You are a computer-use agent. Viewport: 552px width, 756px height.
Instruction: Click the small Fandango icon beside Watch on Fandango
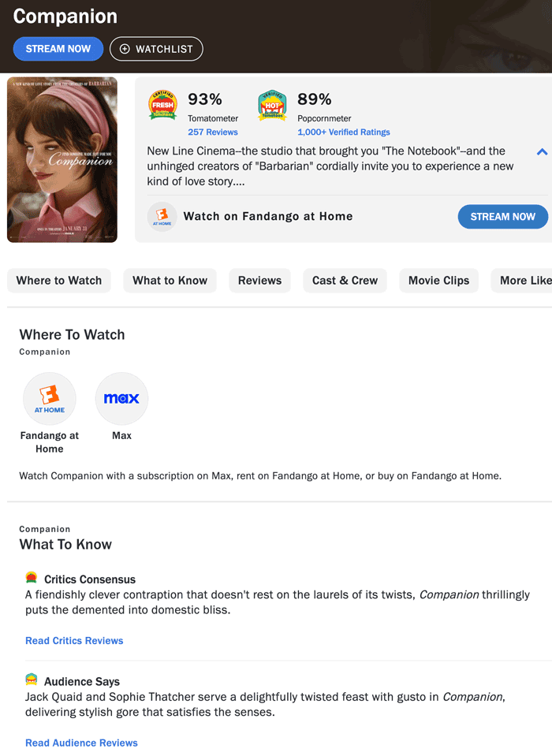click(162, 217)
